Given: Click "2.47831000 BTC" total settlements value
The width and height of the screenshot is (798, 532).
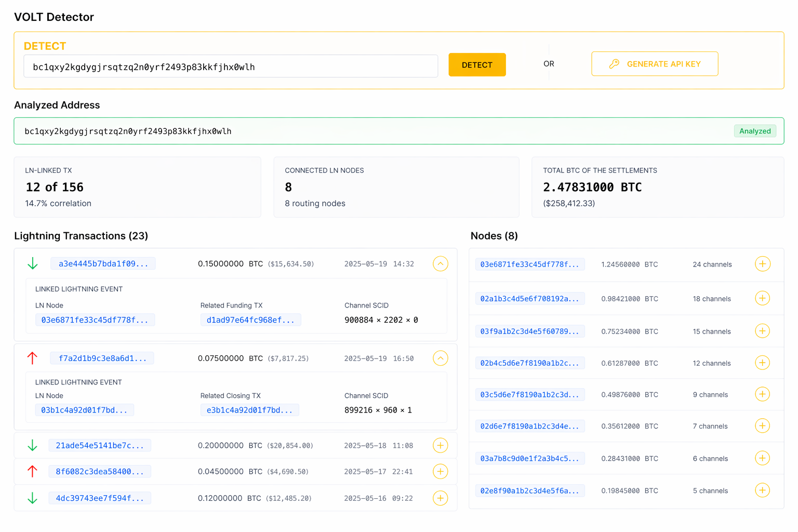Looking at the screenshot, I should tap(592, 187).
